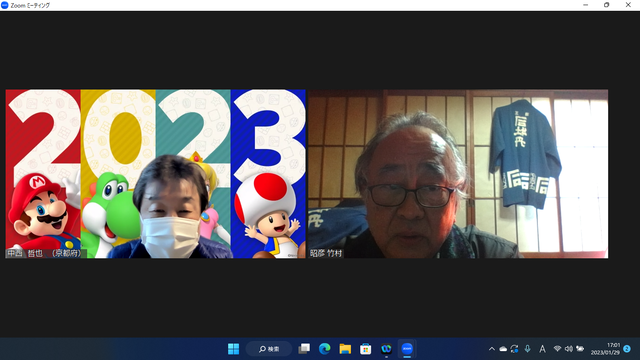
Task: Open File Explorer from the taskbar
Action: point(345,349)
